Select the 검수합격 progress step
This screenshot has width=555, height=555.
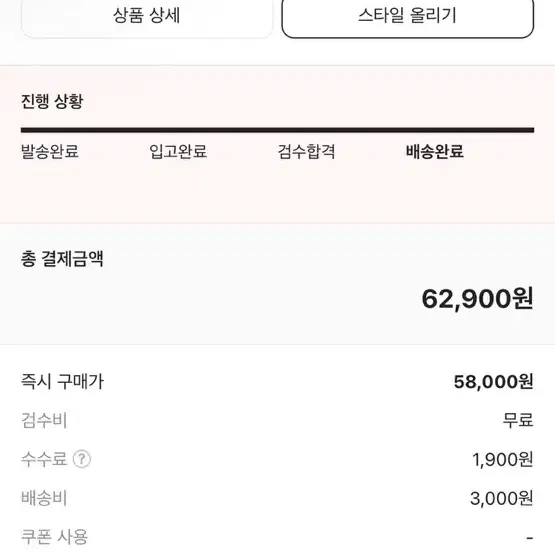[306, 151]
